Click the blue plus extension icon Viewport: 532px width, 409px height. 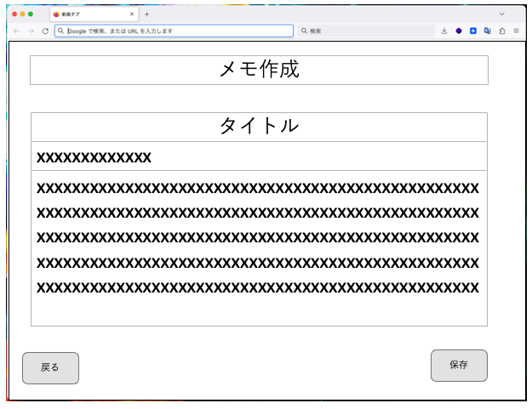(473, 31)
